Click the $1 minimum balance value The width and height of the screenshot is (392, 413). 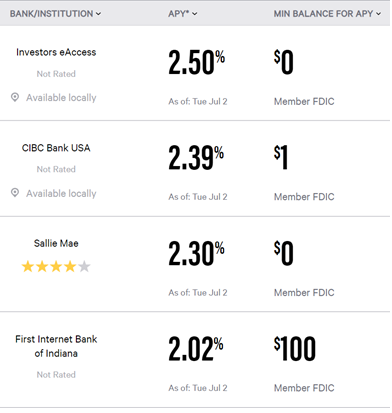tap(281, 158)
